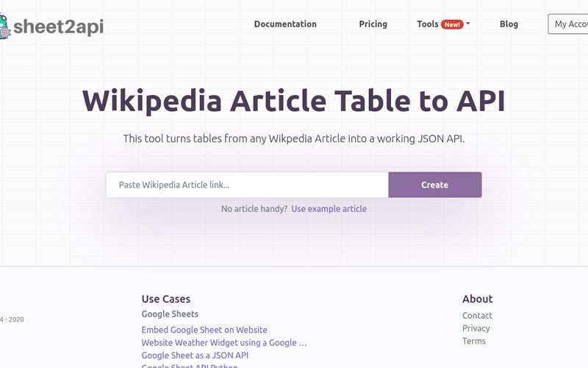Click the sheet2api logo icon
The height and width of the screenshot is (368, 588).
[4, 26]
